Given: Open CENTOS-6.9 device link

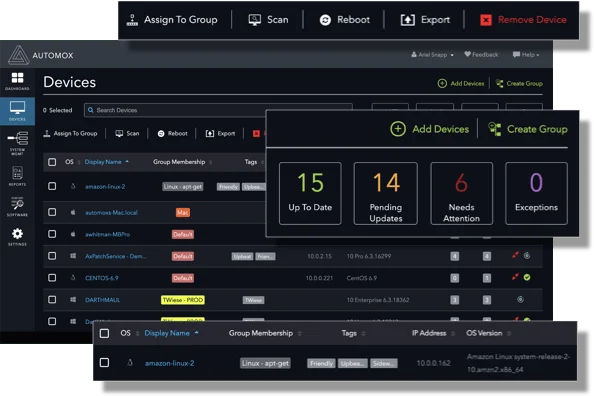Looking at the screenshot, I should (x=102, y=278).
